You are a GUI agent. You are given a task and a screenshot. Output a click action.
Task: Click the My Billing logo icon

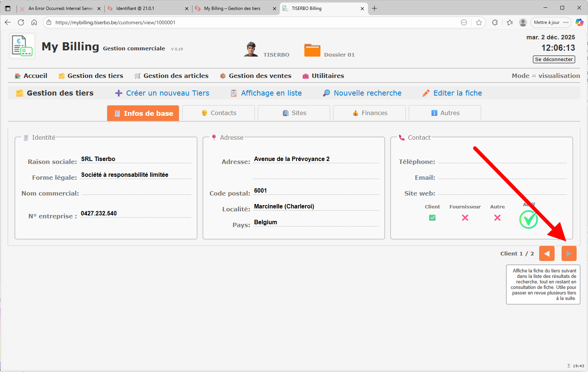[22, 46]
